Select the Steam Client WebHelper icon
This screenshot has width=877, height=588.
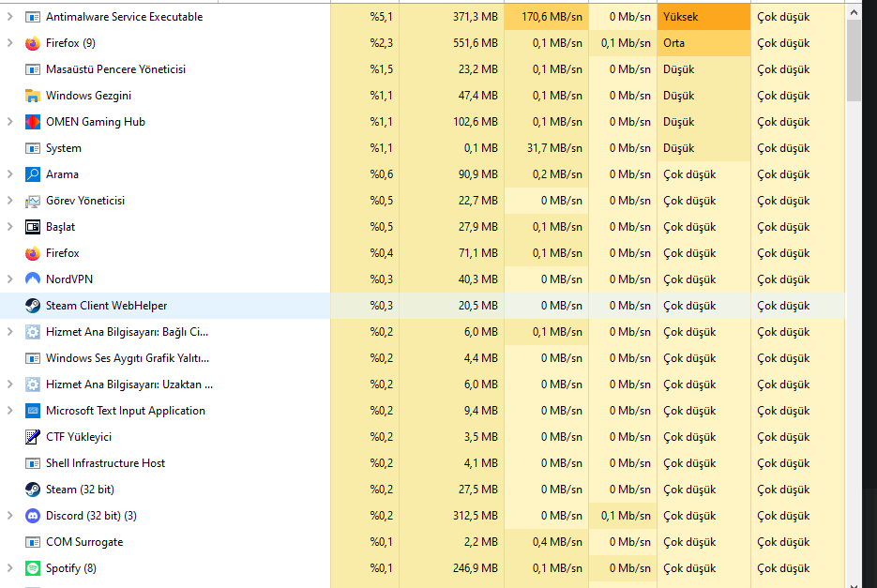coord(33,306)
